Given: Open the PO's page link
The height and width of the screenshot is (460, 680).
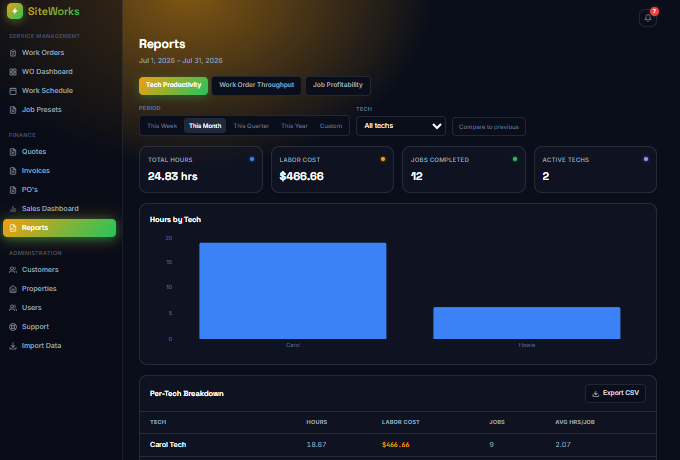Looking at the screenshot, I should (59, 190).
